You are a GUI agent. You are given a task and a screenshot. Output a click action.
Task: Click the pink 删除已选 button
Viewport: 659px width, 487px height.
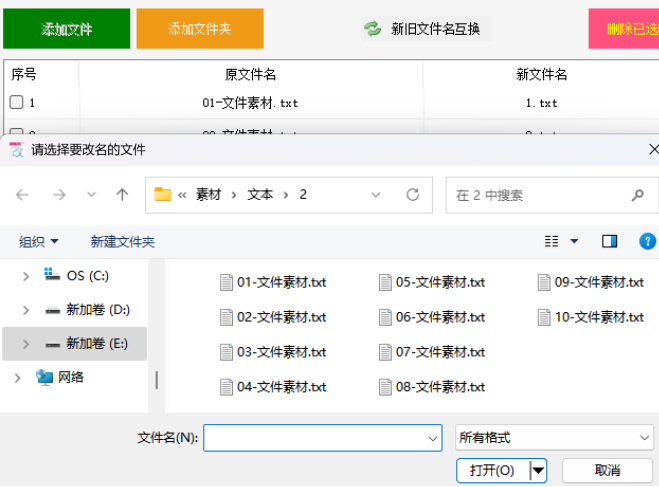[624, 29]
